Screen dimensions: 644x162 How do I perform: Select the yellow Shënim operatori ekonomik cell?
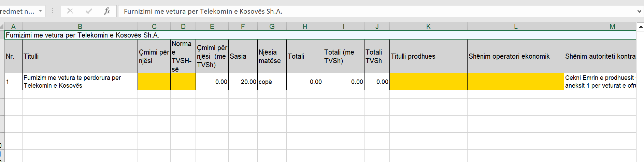tap(515, 82)
